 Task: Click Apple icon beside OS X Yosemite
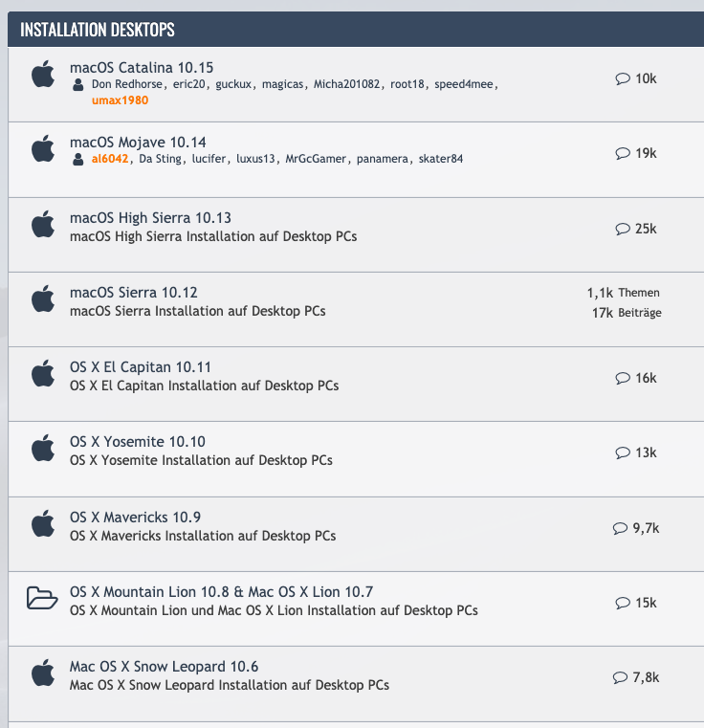pyautogui.click(x=43, y=449)
